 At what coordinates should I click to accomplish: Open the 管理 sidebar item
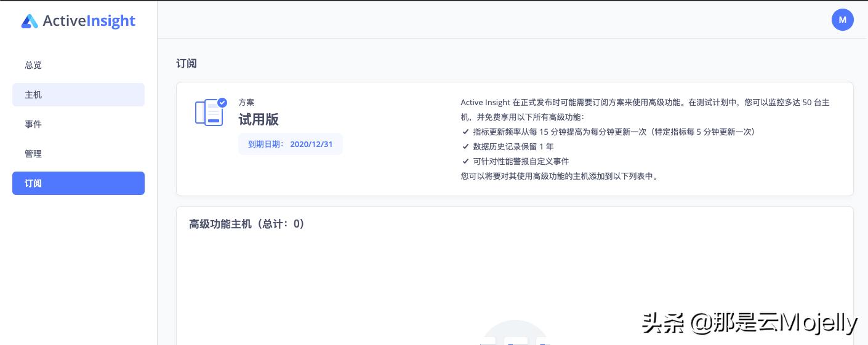click(78, 154)
